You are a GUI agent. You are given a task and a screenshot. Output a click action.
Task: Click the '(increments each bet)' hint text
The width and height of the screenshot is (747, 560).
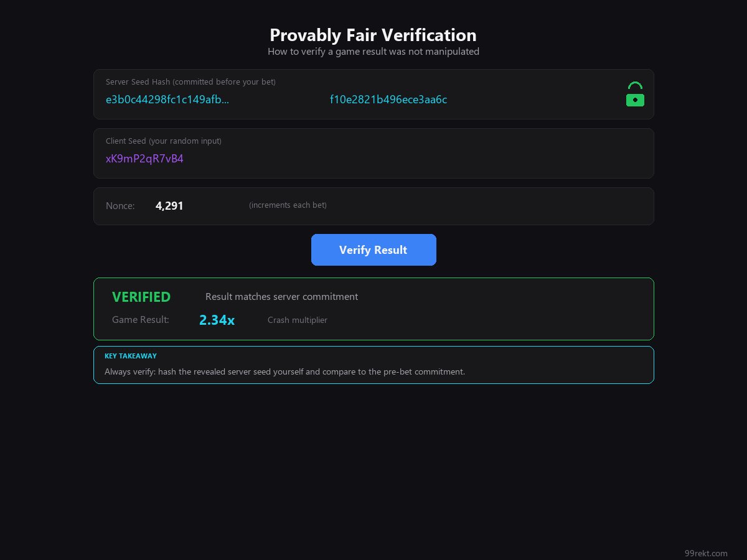pyautogui.click(x=288, y=205)
